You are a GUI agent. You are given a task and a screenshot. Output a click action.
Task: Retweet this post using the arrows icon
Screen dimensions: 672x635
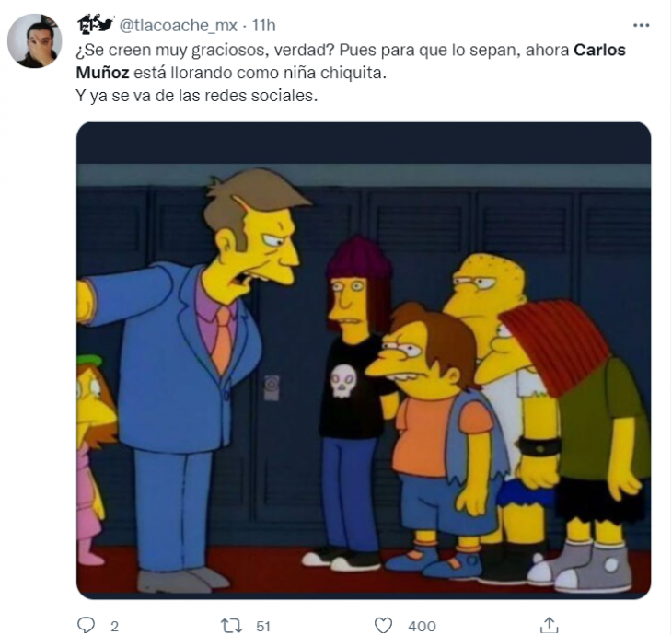231,626
